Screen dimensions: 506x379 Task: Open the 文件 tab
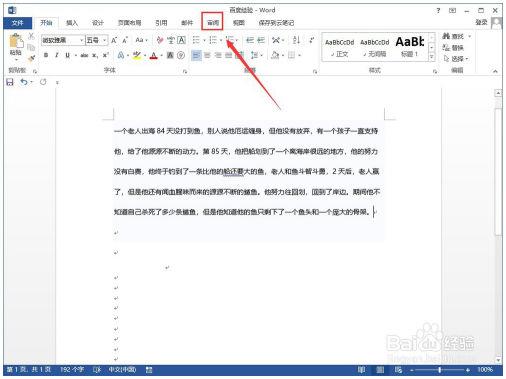click(x=17, y=23)
